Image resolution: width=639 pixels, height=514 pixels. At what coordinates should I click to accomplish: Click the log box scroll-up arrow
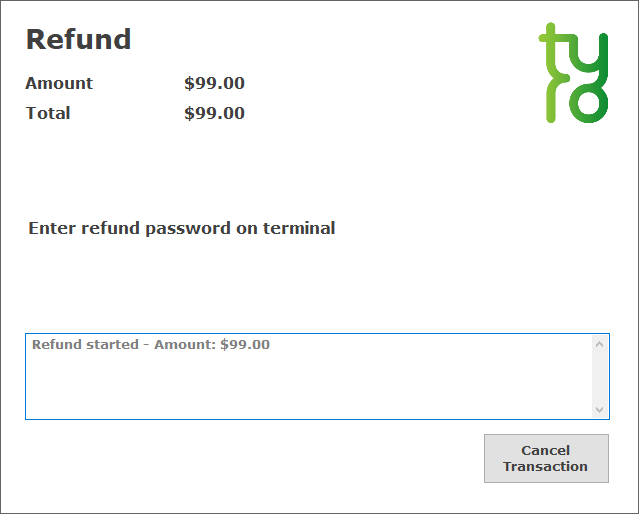coord(599,344)
